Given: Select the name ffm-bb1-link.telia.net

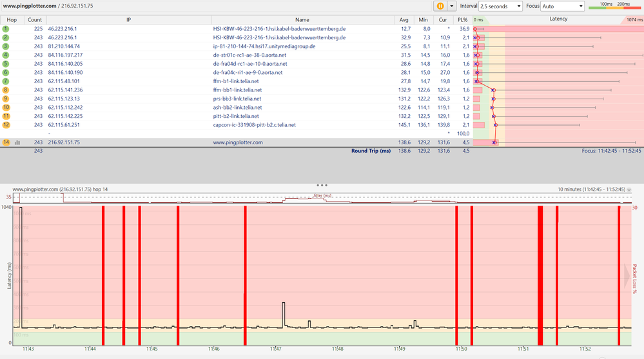Looking at the screenshot, I should click(x=237, y=90).
